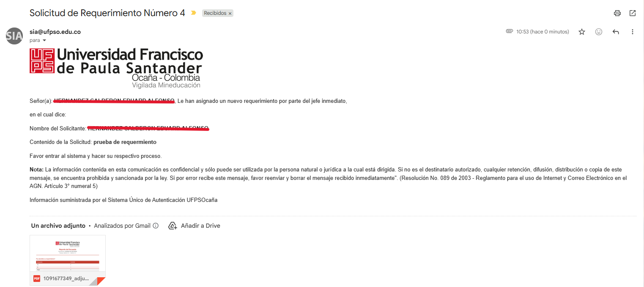Screen dimensions: 644x287
Task: Click the 1091677349_adju... attachment file name
Action: pyautogui.click(x=66, y=279)
